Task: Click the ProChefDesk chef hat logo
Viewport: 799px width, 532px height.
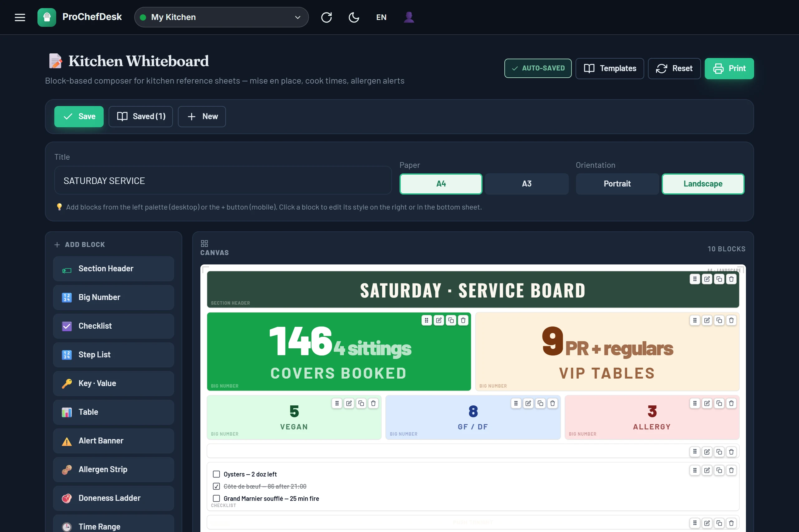Action: click(47, 17)
